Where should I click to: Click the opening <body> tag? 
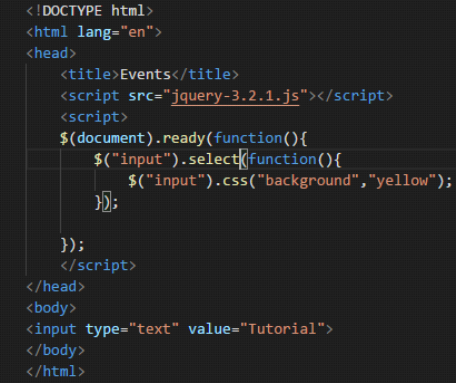[51, 308]
